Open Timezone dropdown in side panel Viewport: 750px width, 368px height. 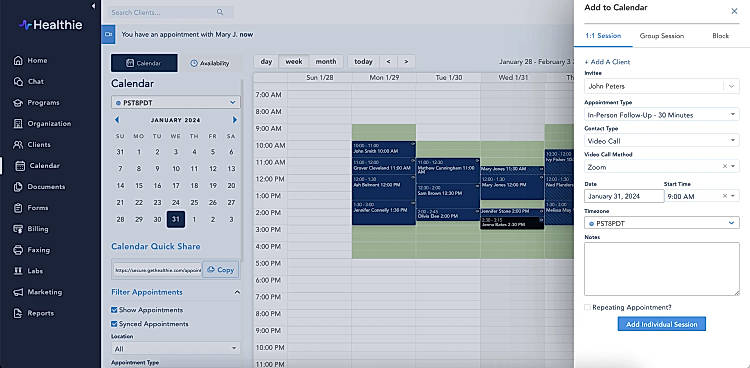coord(662,223)
